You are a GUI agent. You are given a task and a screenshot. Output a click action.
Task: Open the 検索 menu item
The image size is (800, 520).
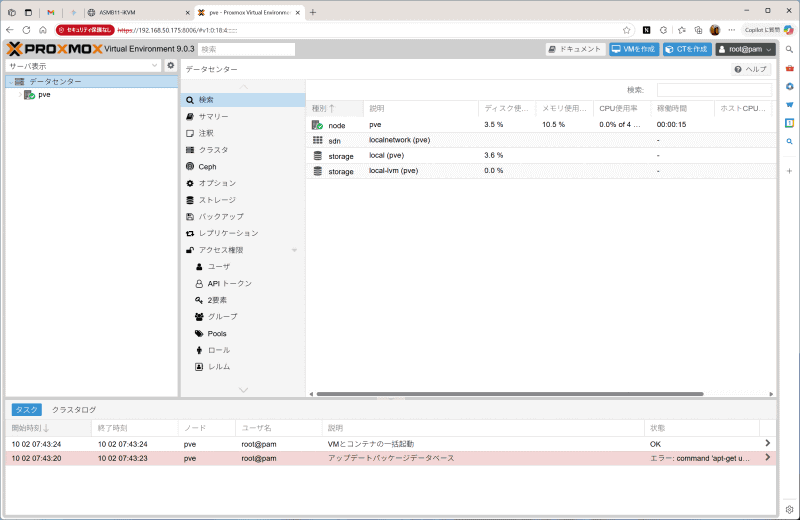tap(243, 100)
